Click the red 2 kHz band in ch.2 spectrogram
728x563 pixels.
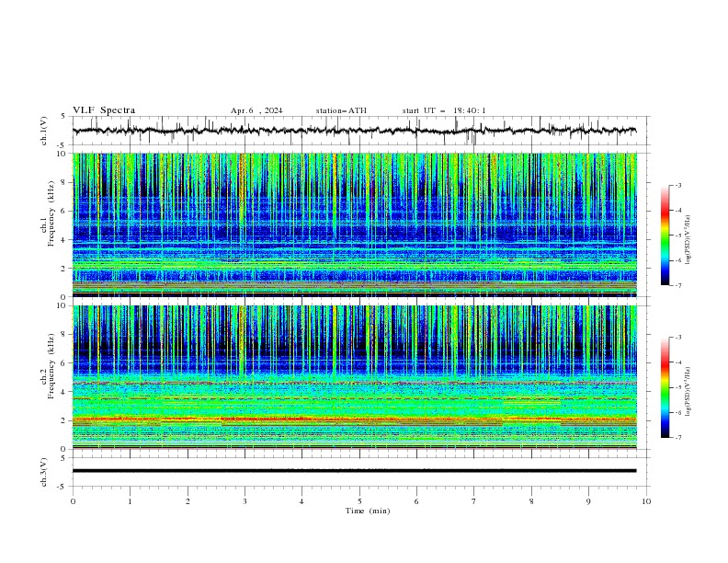pyautogui.click(x=354, y=419)
